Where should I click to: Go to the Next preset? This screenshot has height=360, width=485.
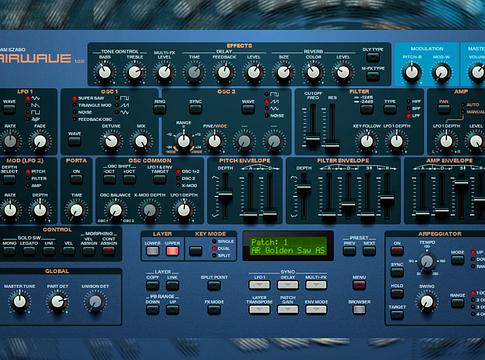[369, 251]
